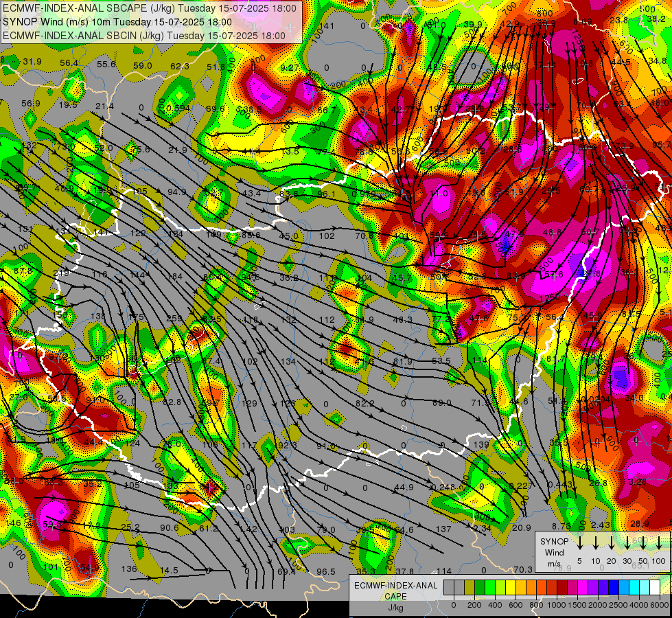This screenshot has width=672, height=618.
Task: Pick the dark red CAPE legend swatch
Action: click(x=562, y=587)
